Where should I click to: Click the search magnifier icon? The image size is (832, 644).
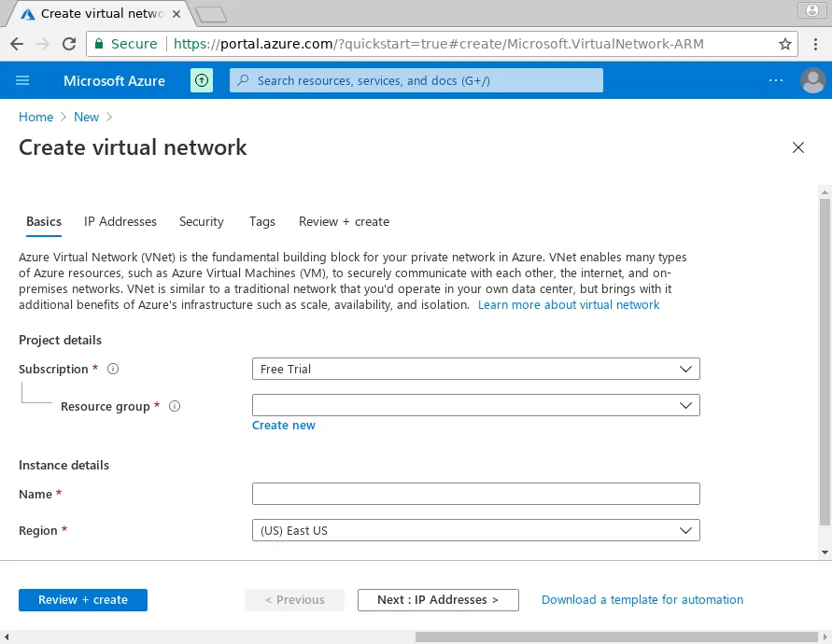(x=243, y=80)
